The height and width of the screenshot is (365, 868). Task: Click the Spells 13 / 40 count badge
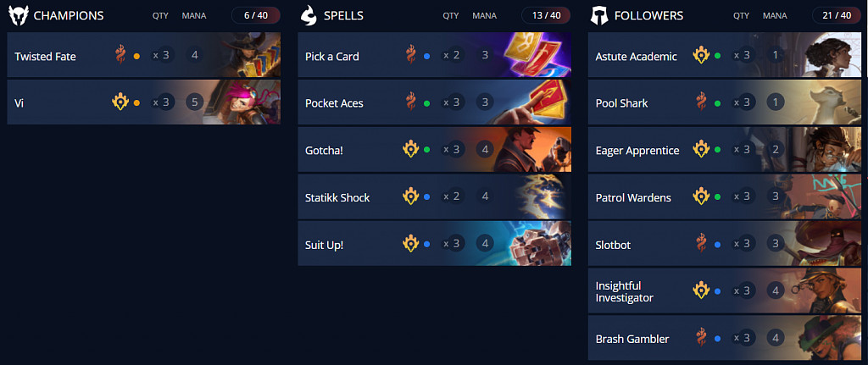pos(546,15)
